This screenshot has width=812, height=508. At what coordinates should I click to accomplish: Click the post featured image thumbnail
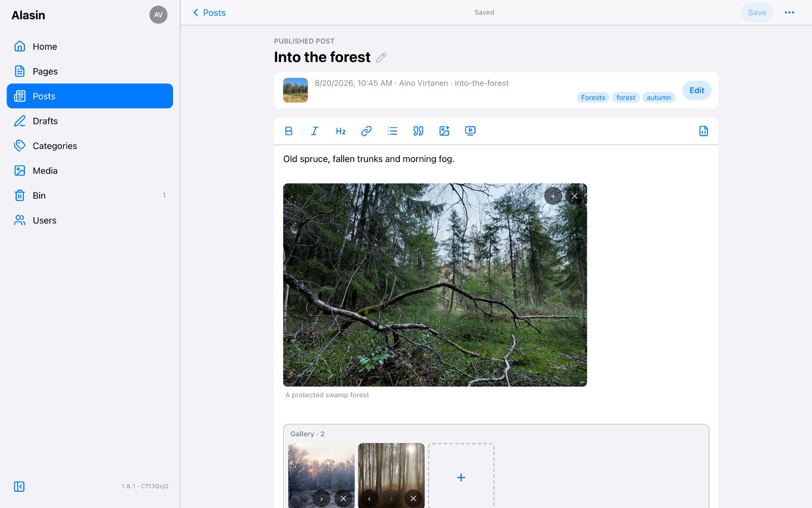(x=295, y=90)
